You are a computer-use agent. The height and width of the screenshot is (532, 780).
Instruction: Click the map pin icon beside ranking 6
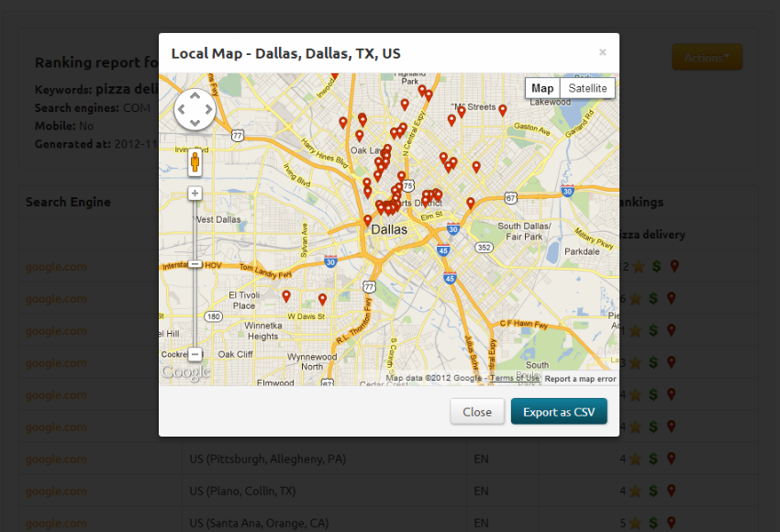tap(672, 298)
